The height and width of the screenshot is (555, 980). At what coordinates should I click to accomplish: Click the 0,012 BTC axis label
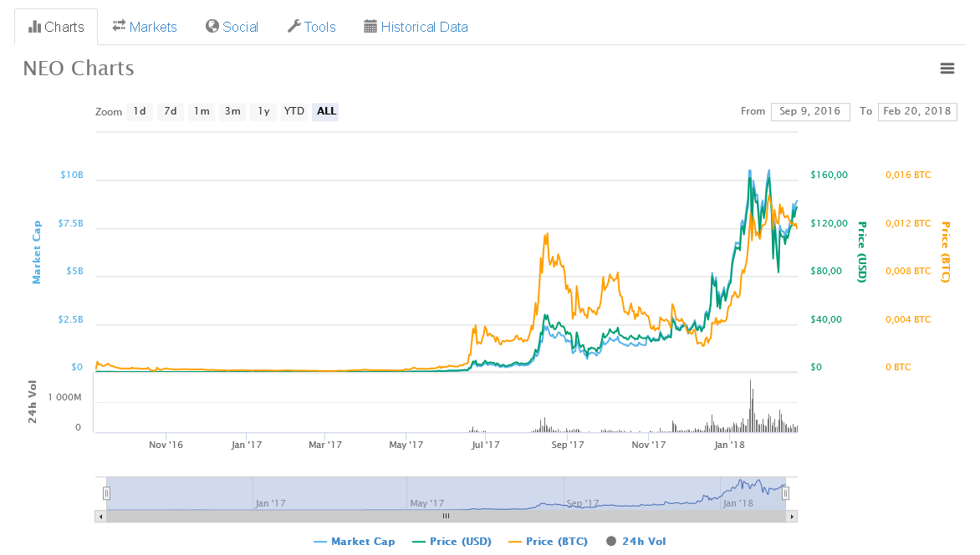908,224
